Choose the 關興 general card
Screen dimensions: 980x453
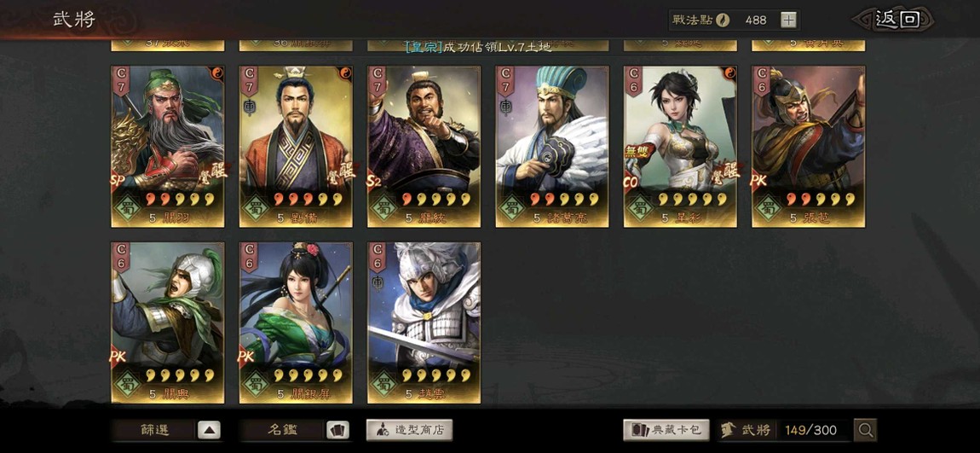coord(168,322)
